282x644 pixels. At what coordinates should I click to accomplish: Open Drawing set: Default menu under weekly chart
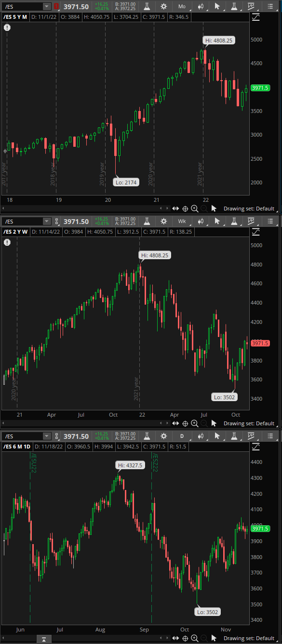click(249, 423)
